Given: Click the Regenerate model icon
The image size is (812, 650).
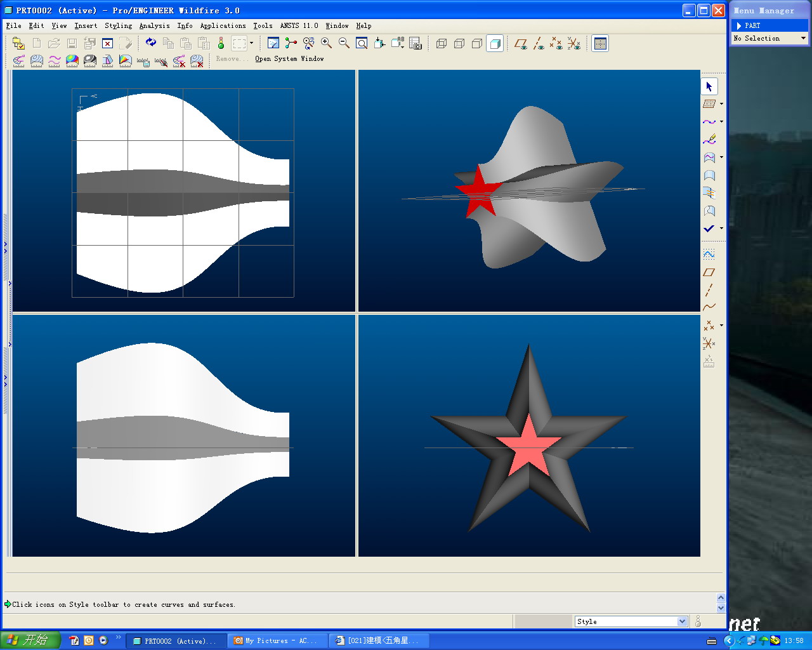Looking at the screenshot, I should point(150,43).
